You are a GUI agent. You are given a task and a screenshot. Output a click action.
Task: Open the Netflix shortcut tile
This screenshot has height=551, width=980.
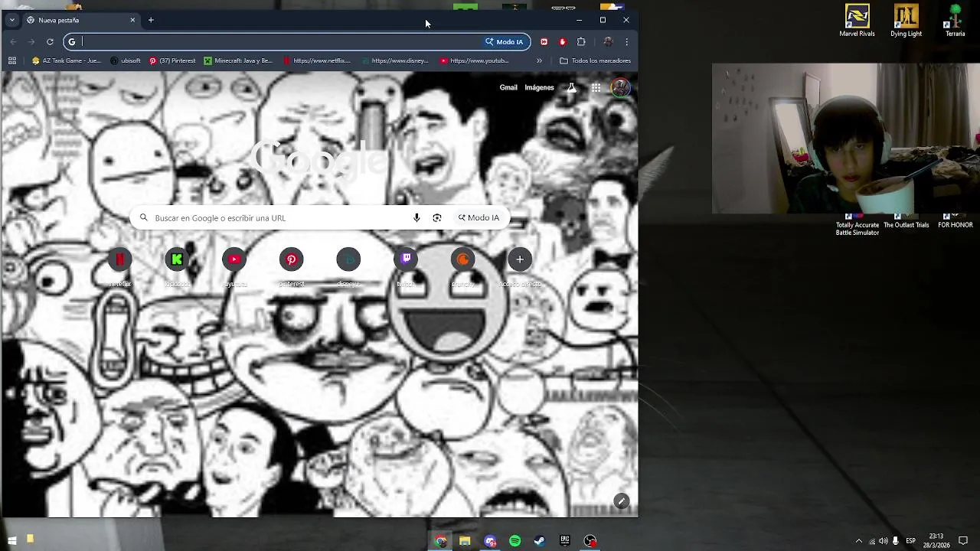coord(119,260)
